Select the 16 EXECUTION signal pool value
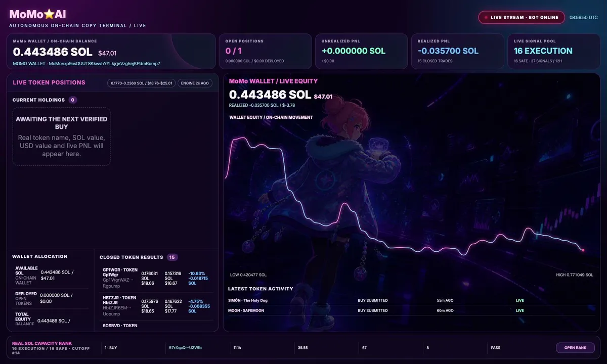This screenshot has height=364, width=607. click(543, 51)
